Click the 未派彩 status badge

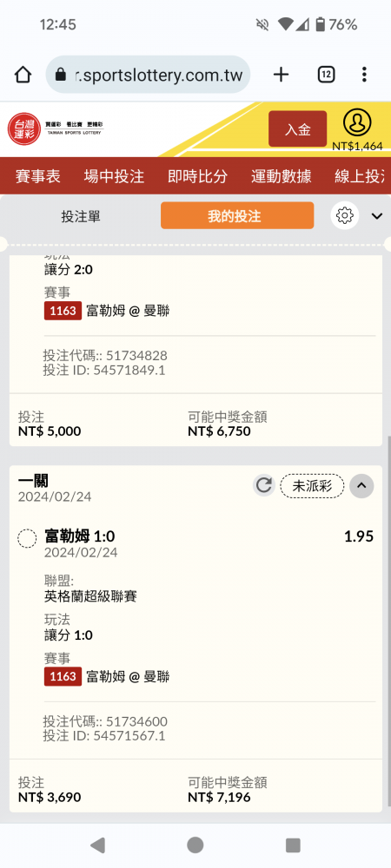tap(312, 486)
